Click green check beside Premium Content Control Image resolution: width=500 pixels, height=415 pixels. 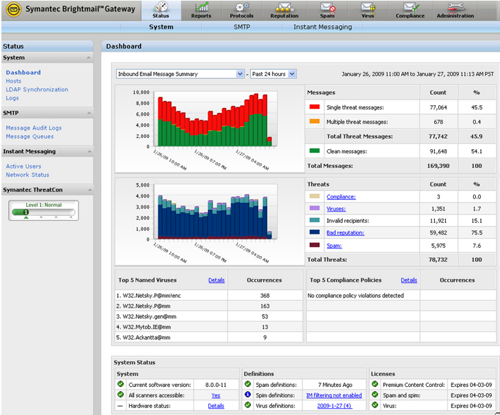pos(375,384)
